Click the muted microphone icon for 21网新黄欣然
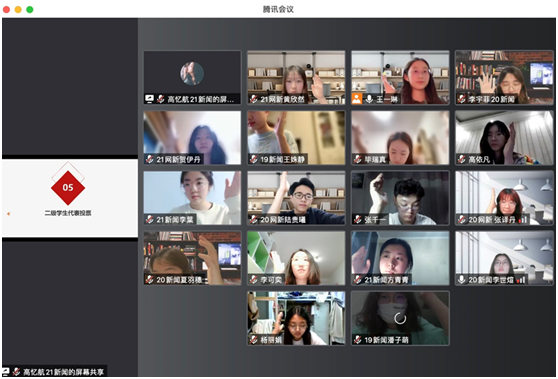Viewport: 558px width, 379px height. point(254,99)
